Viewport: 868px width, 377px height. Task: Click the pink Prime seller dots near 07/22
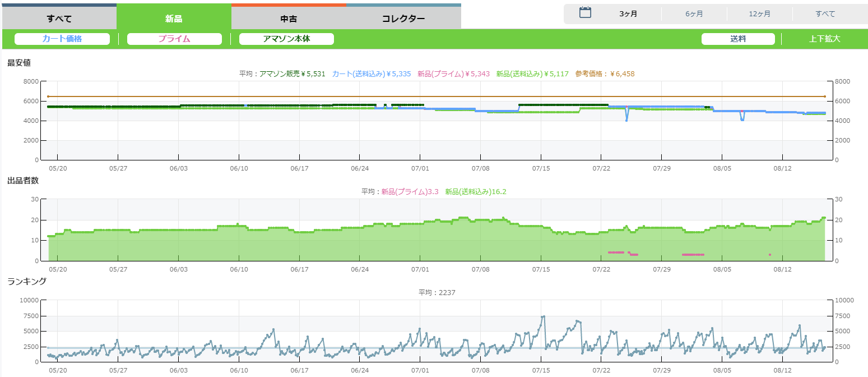click(615, 252)
